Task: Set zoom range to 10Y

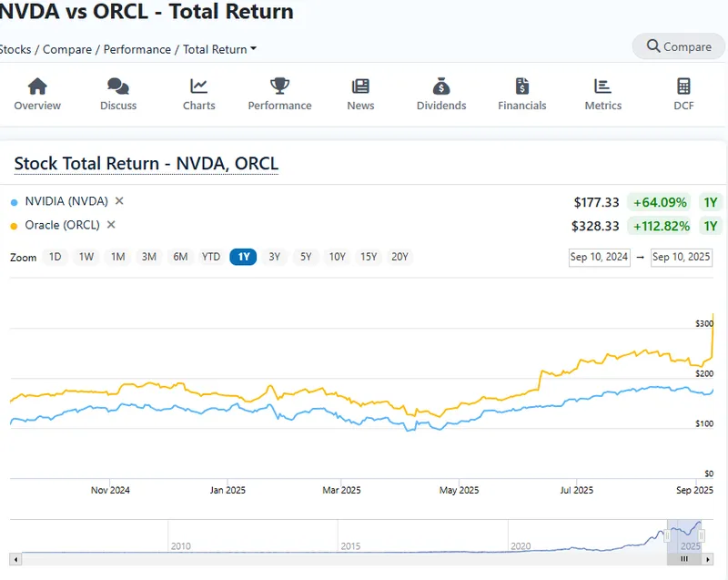Action: click(x=338, y=257)
